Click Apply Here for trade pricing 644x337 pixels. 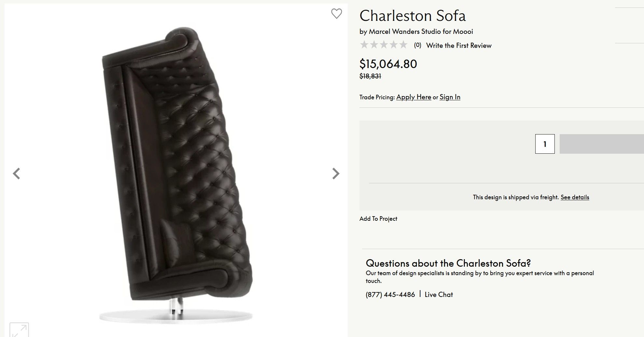(x=413, y=97)
